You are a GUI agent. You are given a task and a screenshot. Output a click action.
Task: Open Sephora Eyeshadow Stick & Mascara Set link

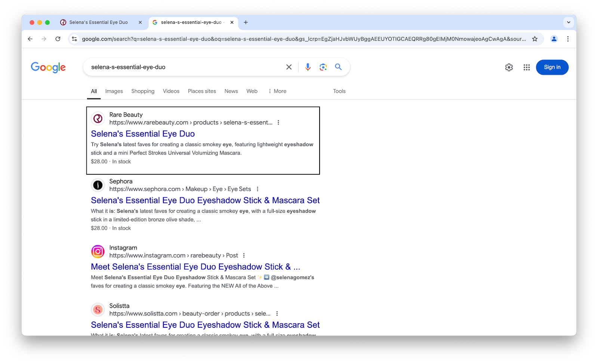[205, 200]
